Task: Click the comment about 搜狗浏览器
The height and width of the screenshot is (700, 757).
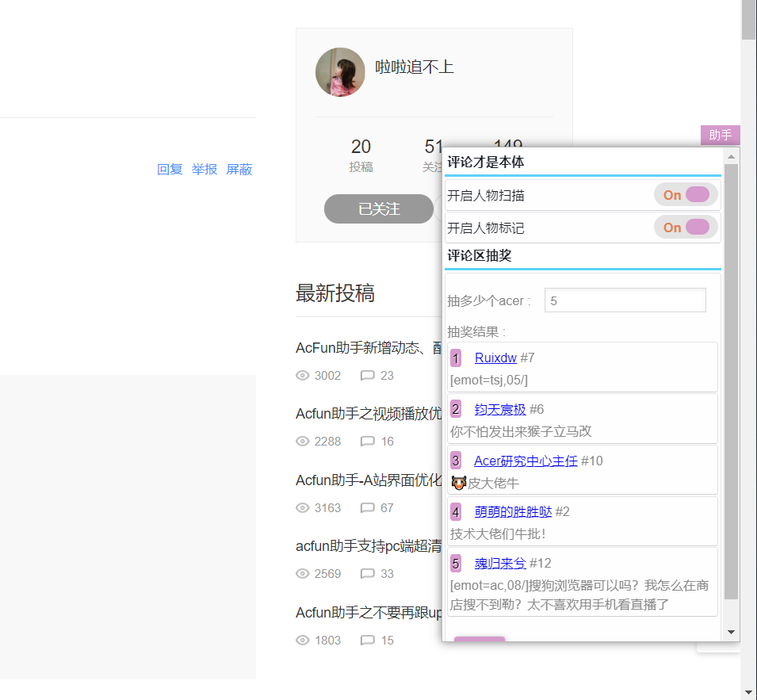Action: tap(579, 595)
